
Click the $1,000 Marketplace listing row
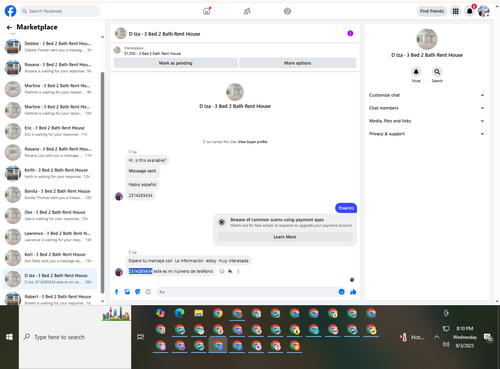235,51
